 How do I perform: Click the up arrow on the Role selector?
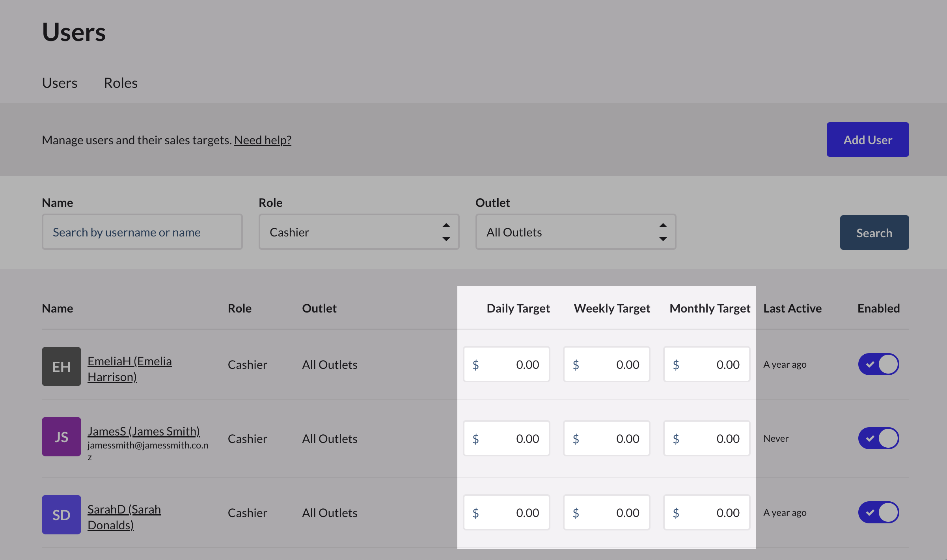pyautogui.click(x=446, y=225)
